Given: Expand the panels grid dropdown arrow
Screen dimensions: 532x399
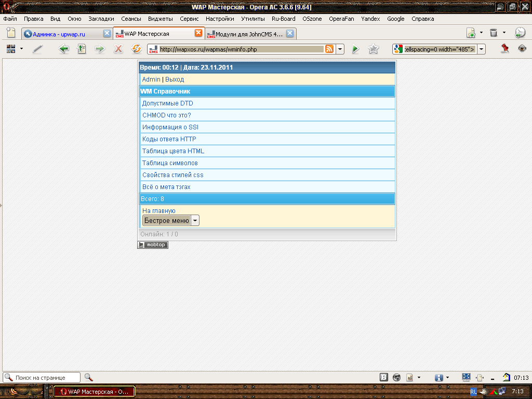Looking at the screenshot, I should [21, 49].
